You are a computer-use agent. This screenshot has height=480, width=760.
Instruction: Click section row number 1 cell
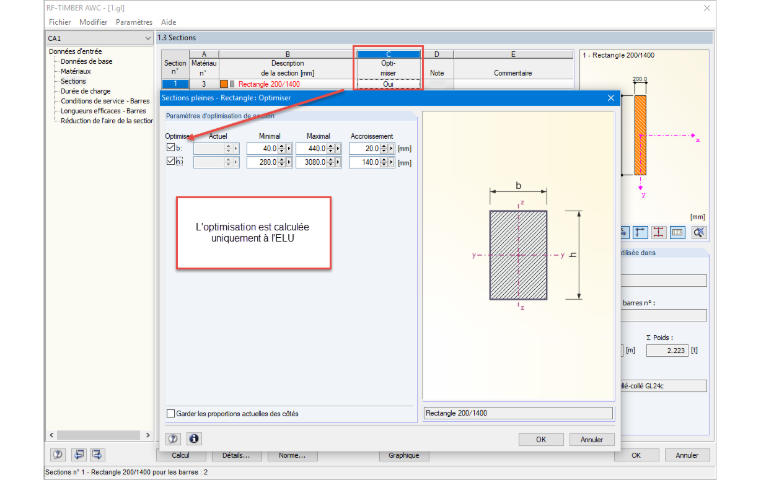coord(175,84)
